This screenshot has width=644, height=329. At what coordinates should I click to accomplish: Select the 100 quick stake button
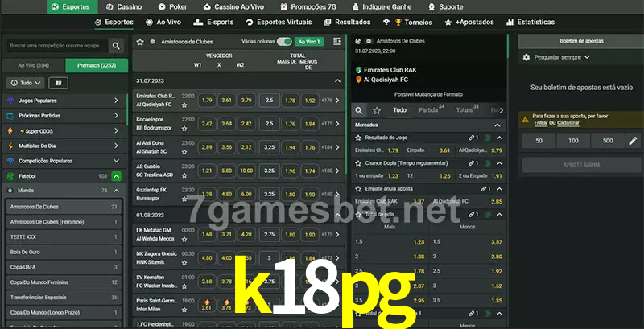pos(572,141)
